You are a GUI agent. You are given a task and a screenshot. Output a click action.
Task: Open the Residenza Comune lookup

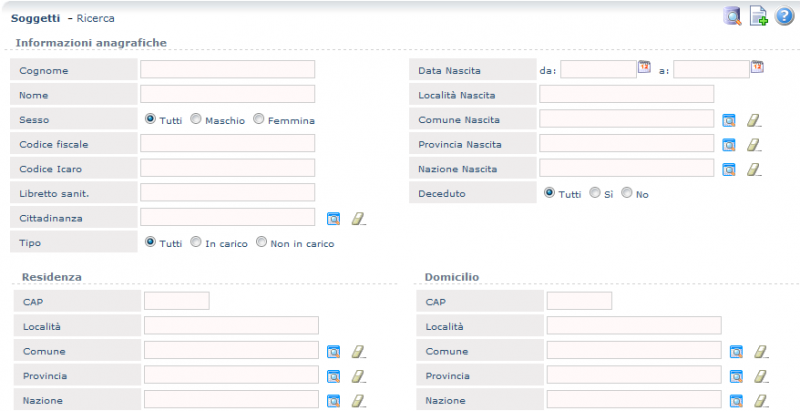[334, 351]
